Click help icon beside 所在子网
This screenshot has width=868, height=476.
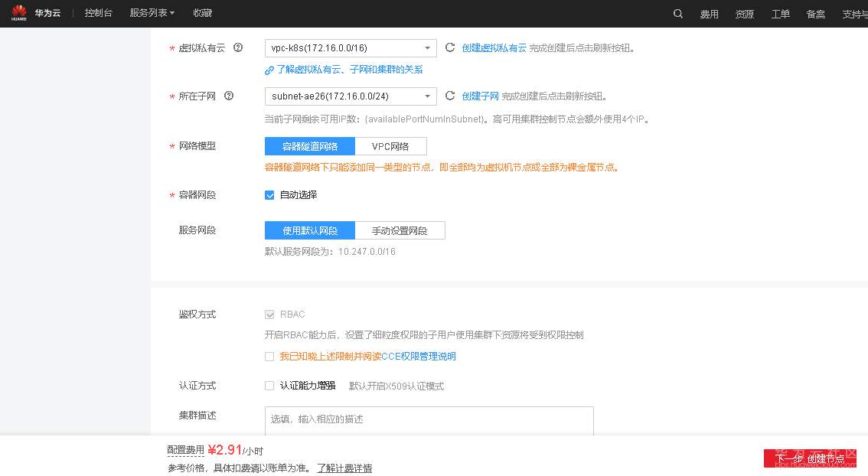pyautogui.click(x=229, y=96)
